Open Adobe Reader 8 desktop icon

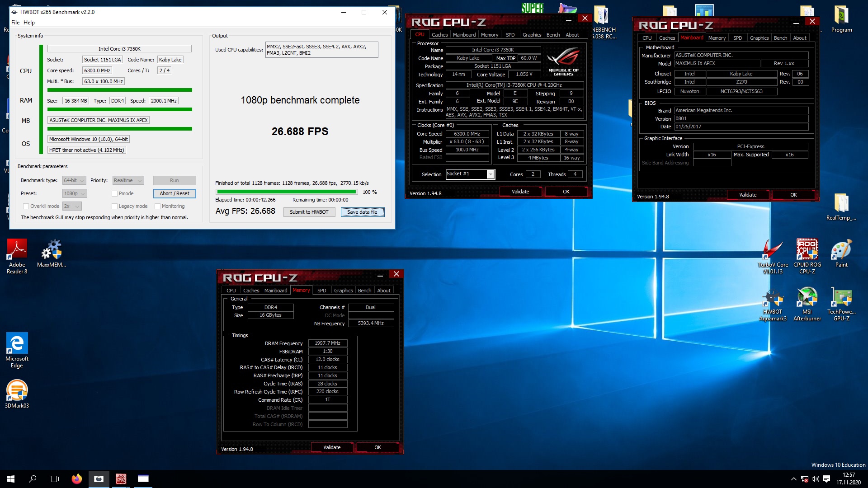click(x=17, y=256)
